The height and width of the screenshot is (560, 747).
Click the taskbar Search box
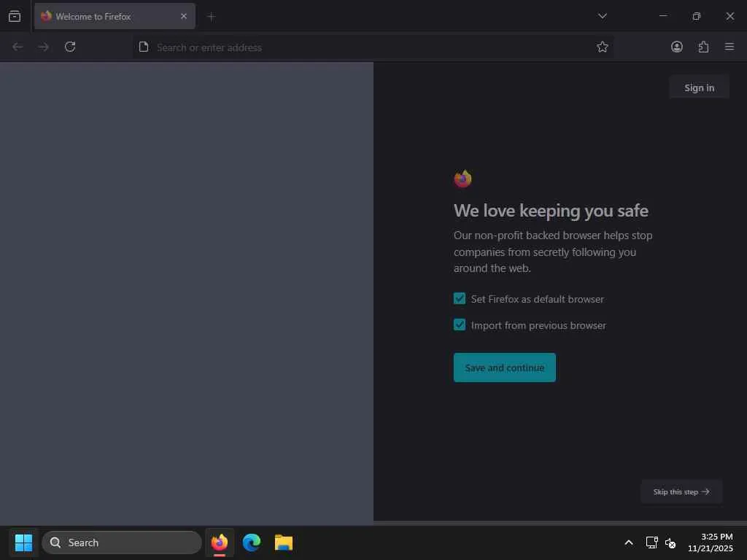(122, 542)
